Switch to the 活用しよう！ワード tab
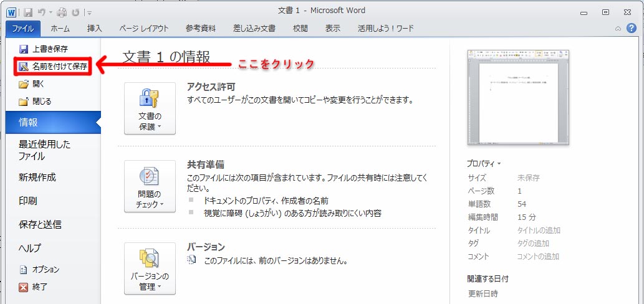Screen dimensions: 644x304 click(x=385, y=28)
